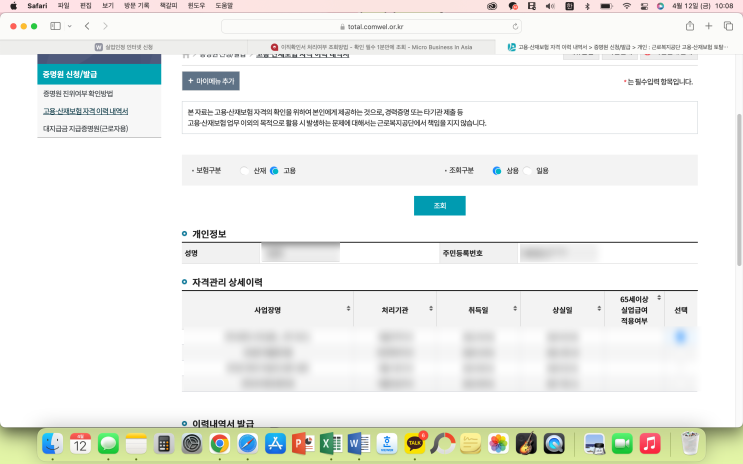Screen dimensions: 743x464
Task: Click the 마이메뉴 추가 button
Action: 211,81
